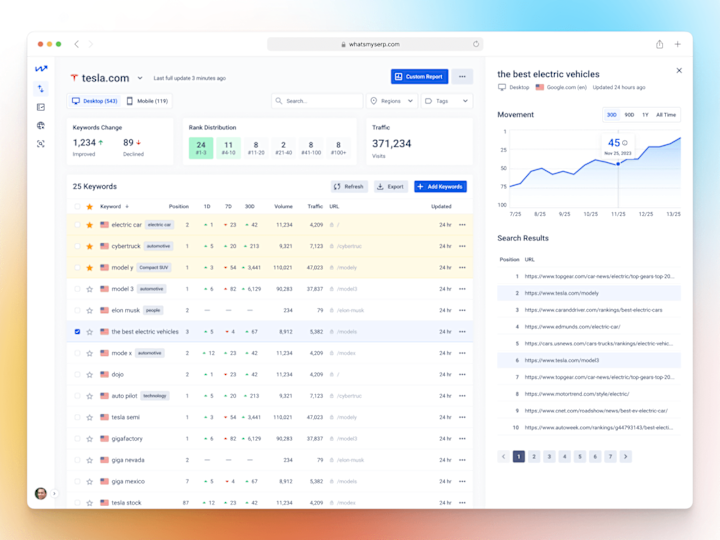This screenshot has width=720, height=540.
Task: Tick checkbox for cybertruck row
Action: (77, 246)
